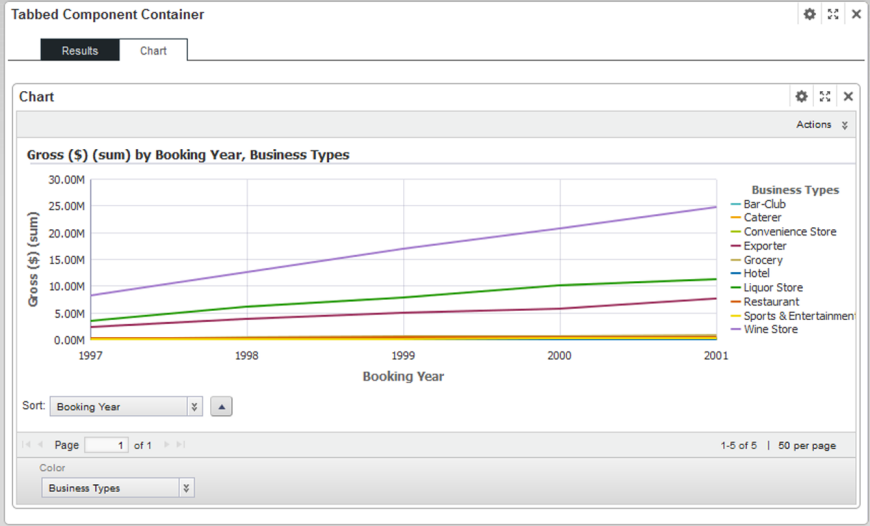Click the 1-5 of 5 record count
The image size is (870, 526).
739,446
